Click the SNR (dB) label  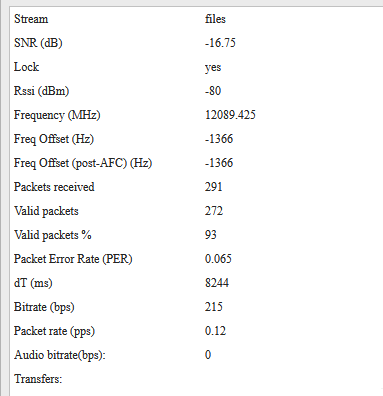coord(38,43)
